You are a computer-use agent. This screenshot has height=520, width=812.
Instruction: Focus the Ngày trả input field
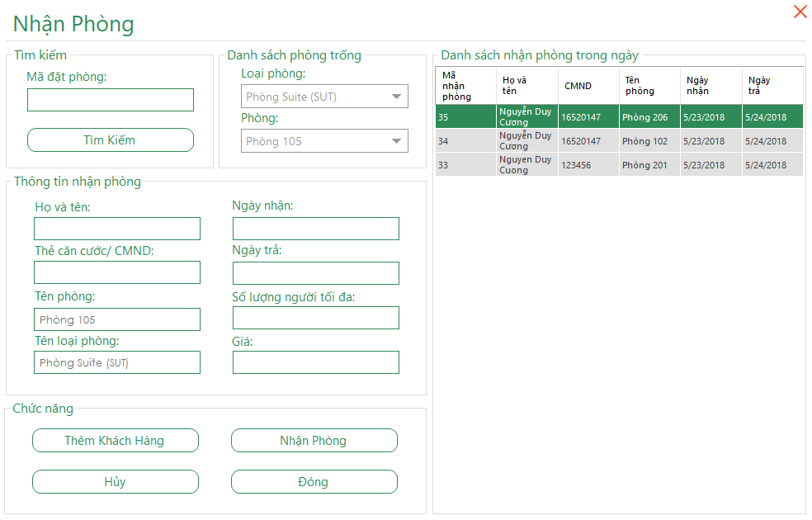tap(315, 273)
